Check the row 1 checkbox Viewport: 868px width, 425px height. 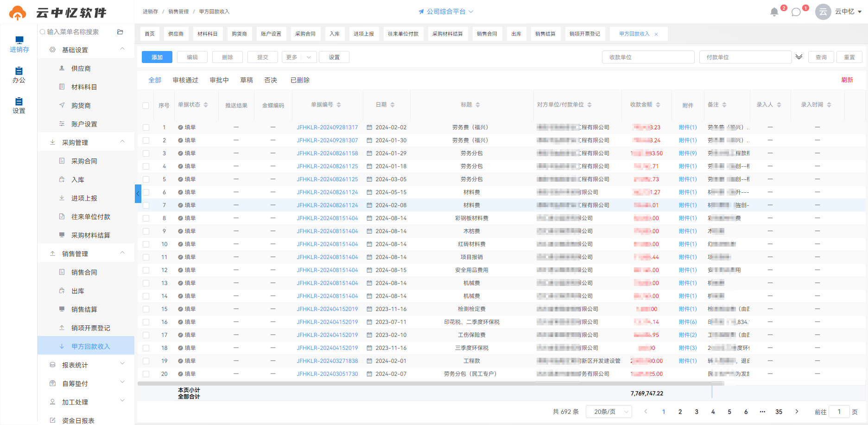[146, 127]
